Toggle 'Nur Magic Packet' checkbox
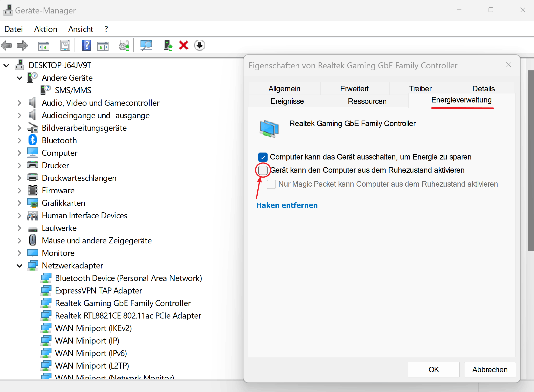Image resolution: width=534 pixels, height=392 pixels. 271,184
